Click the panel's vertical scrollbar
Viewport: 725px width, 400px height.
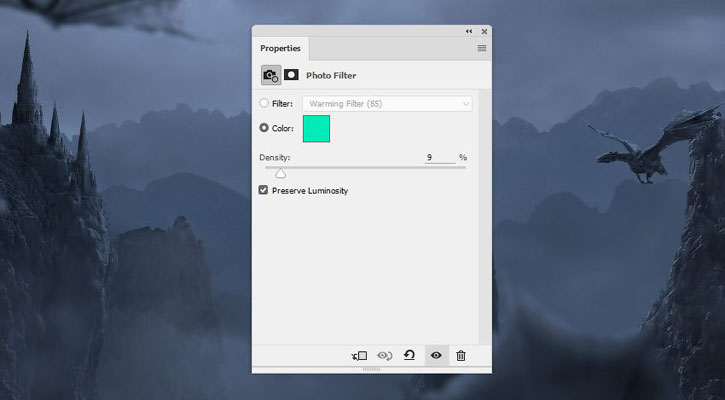(484, 216)
